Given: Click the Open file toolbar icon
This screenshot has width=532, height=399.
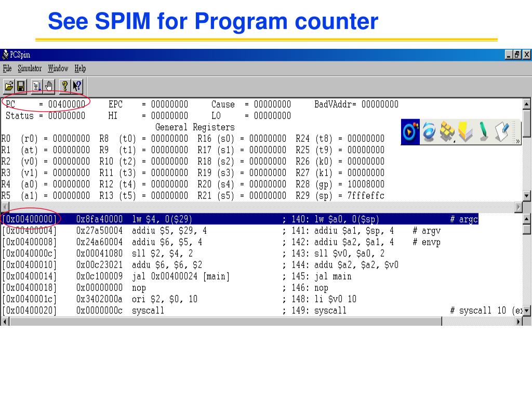Looking at the screenshot, I should (x=9, y=86).
